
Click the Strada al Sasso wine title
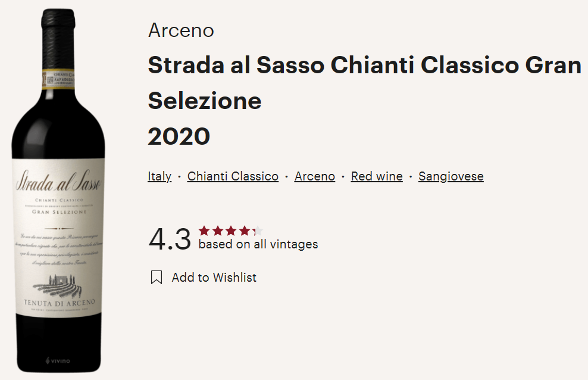pyautogui.click(x=364, y=83)
